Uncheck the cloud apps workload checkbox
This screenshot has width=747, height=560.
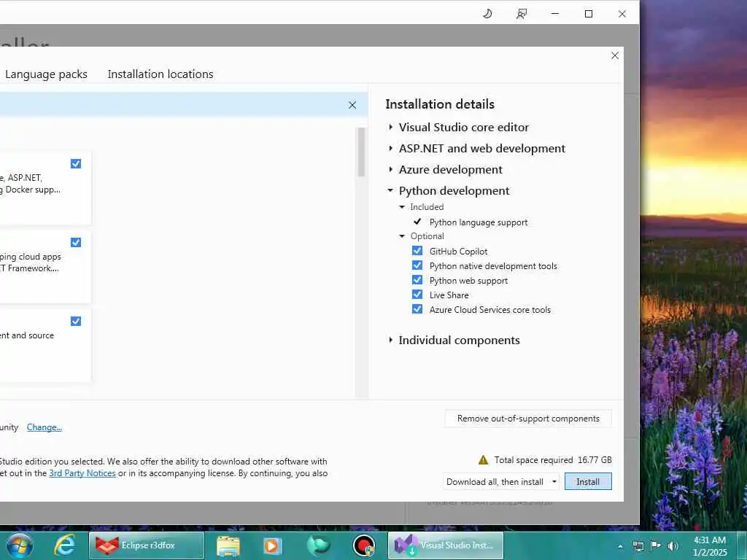(x=76, y=242)
